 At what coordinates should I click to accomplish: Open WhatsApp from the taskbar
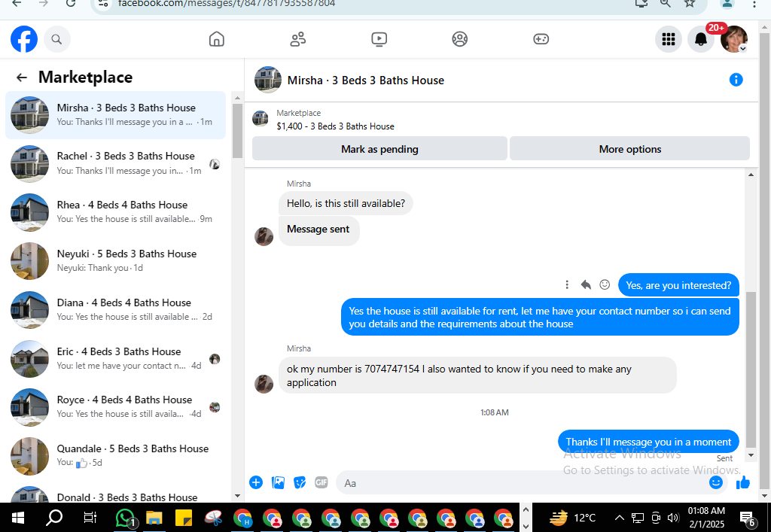click(124, 518)
